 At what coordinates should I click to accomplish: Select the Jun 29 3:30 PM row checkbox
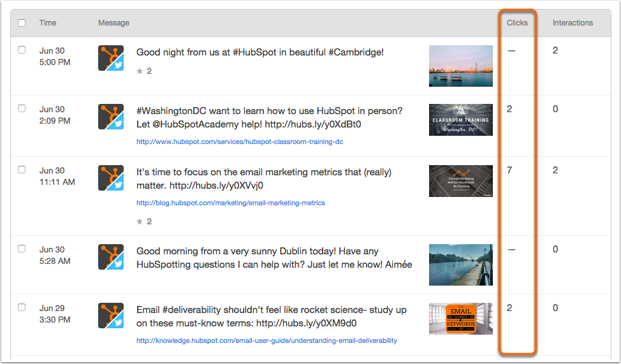(22, 307)
